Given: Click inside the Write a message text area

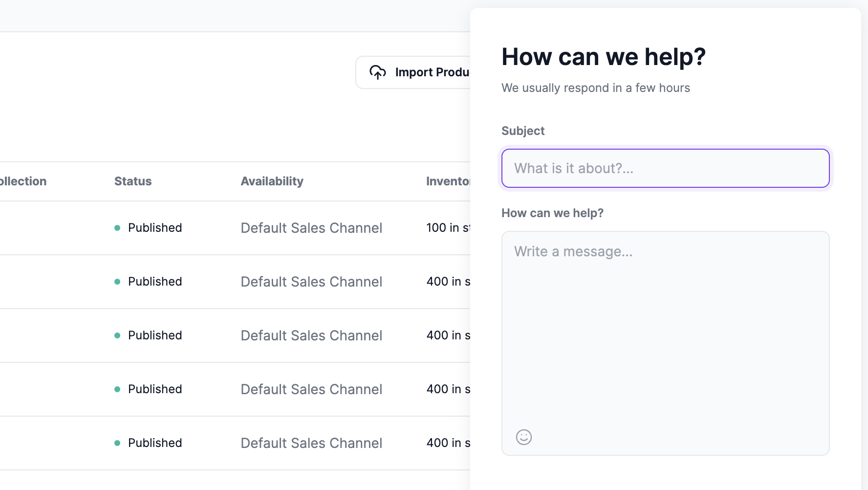Looking at the screenshot, I should 665,318.
